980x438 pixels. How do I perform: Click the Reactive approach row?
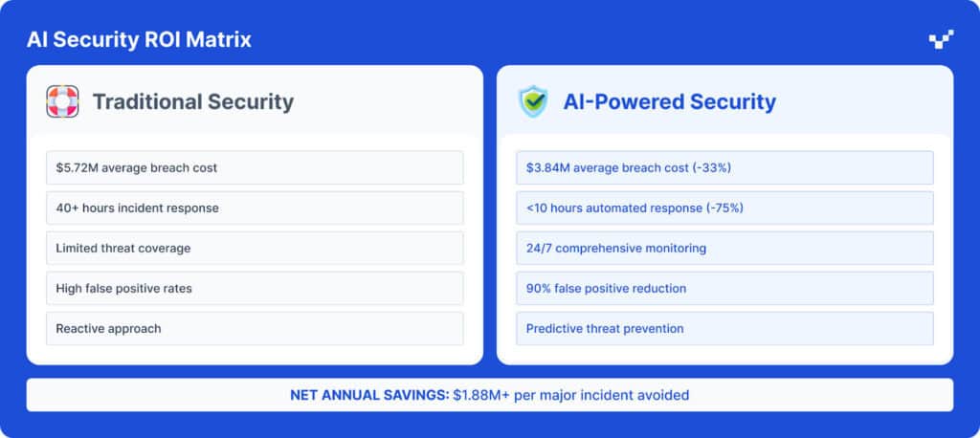[255, 328]
